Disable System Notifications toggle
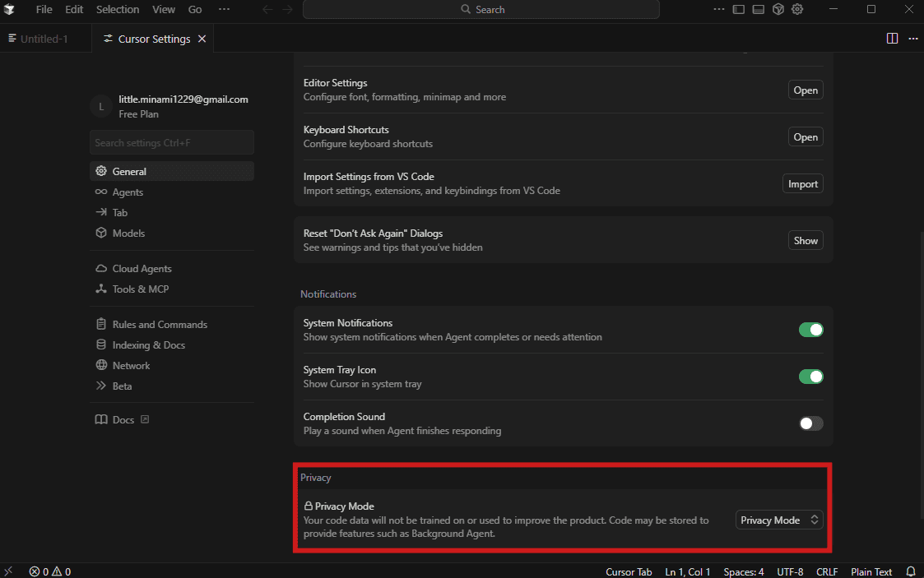 pyautogui.click(x=810, y=330)
